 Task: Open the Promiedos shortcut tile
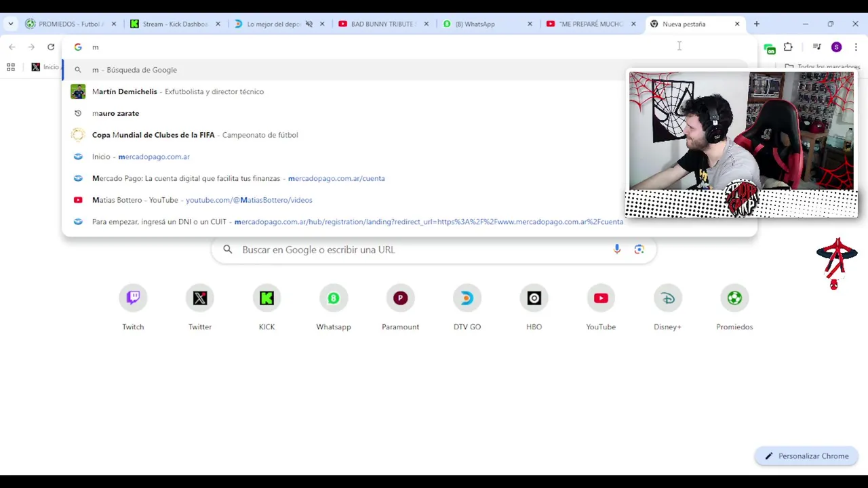[734, 308]
